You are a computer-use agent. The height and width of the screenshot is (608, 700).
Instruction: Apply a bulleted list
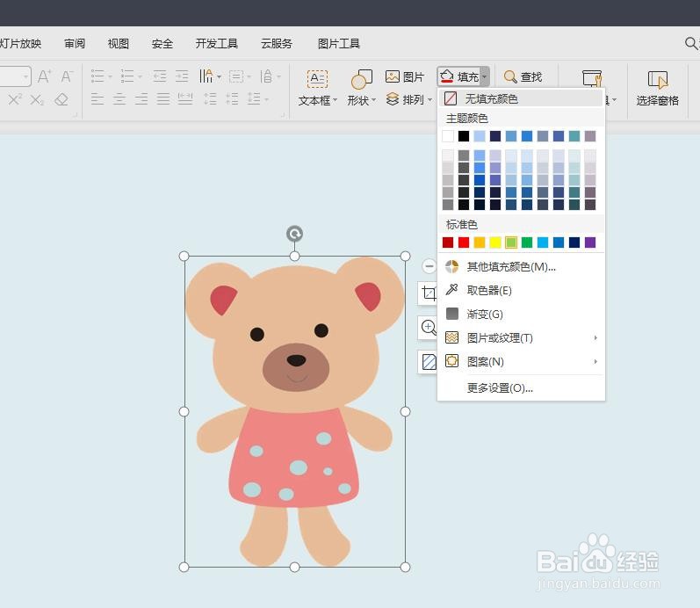tap(97, 76)
